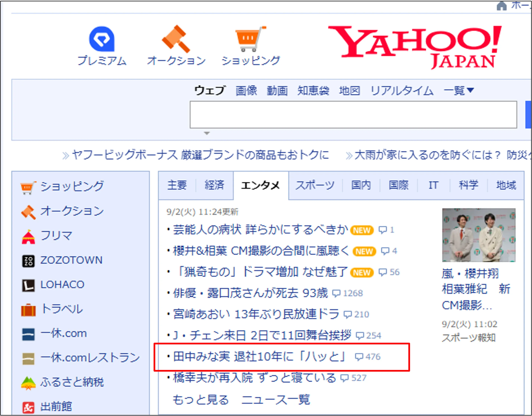Click the 一休.com blue icon
The height and width of the screenshot is (416, 532).
pos(28,334)
